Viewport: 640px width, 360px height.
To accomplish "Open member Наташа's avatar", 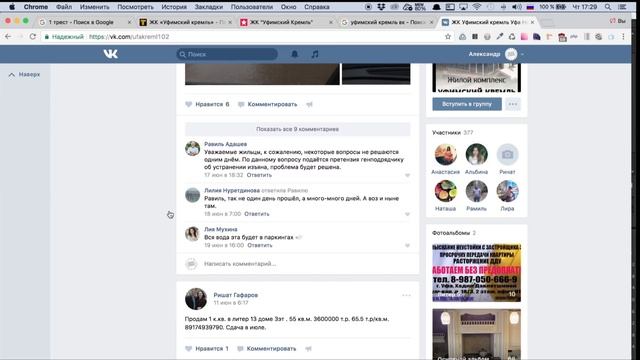I will (x=445, y=191).
